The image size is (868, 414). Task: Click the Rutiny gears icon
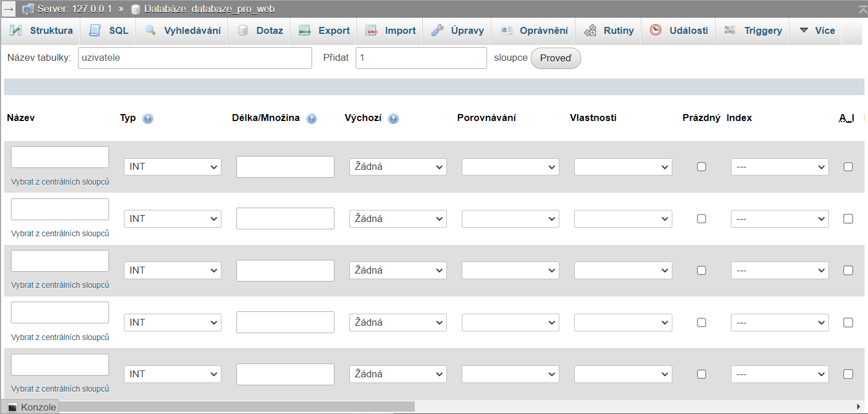pyautogui.click(x=590, y=30)
